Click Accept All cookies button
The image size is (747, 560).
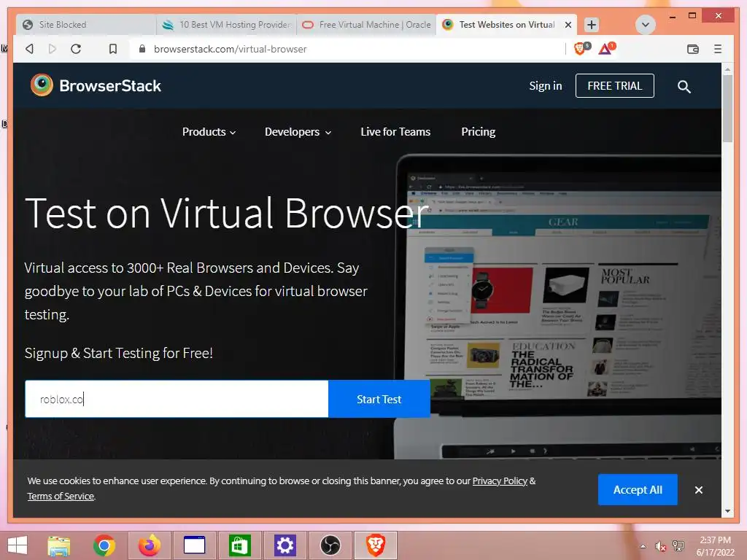(x=638, y=489)
